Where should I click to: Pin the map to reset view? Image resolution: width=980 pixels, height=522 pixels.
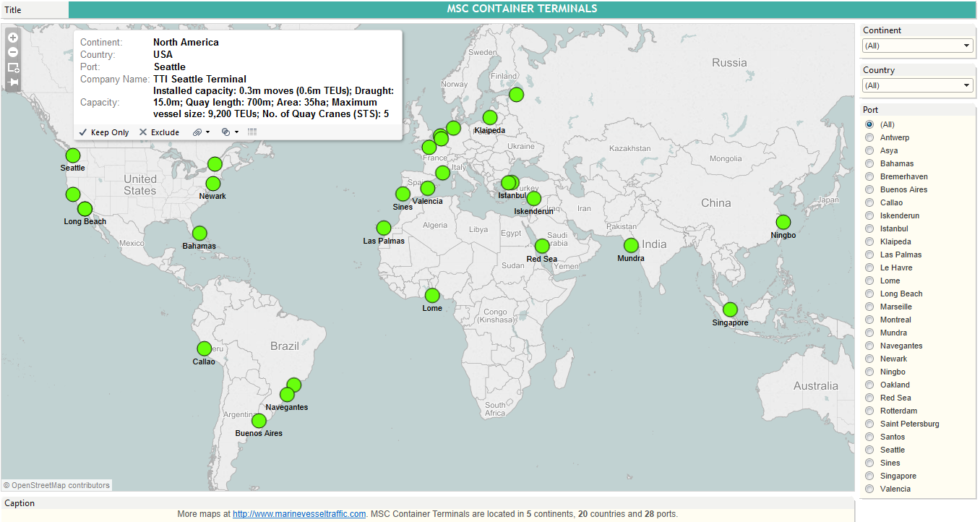click(x=13, y=82)
